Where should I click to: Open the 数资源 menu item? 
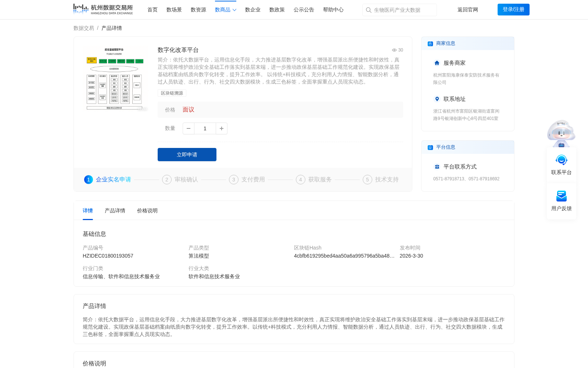(x=198, y=10)
